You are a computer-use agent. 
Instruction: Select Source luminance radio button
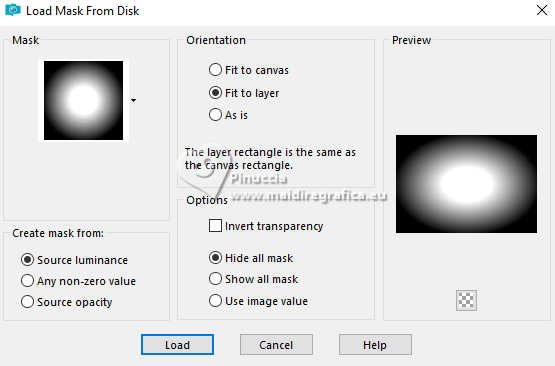[x=74, y=260]
